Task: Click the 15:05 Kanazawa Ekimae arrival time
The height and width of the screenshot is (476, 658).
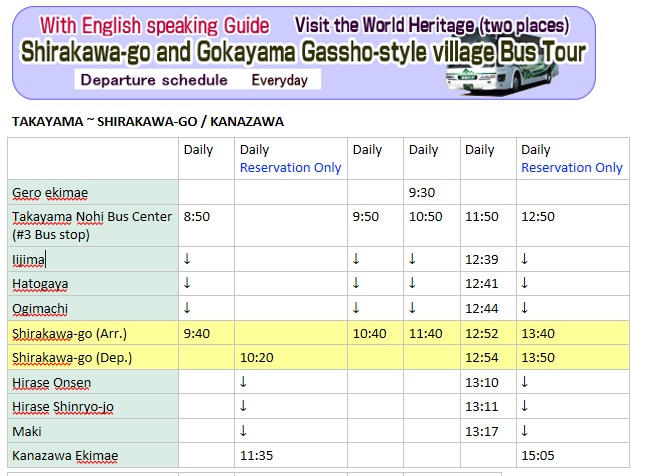Action: pyautogui.click(x=538, y=456)
